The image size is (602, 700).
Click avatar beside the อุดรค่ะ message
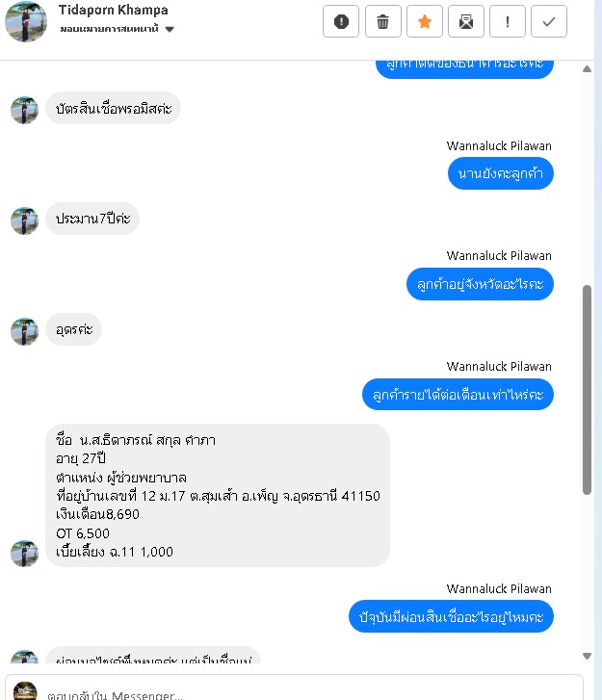coord(25,331)
